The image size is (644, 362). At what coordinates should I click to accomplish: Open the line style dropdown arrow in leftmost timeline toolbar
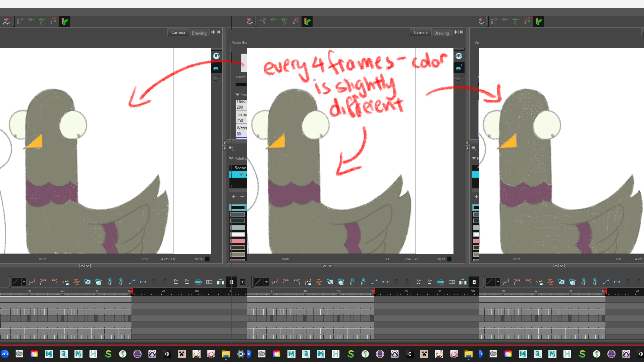click(x=24, y=282)
